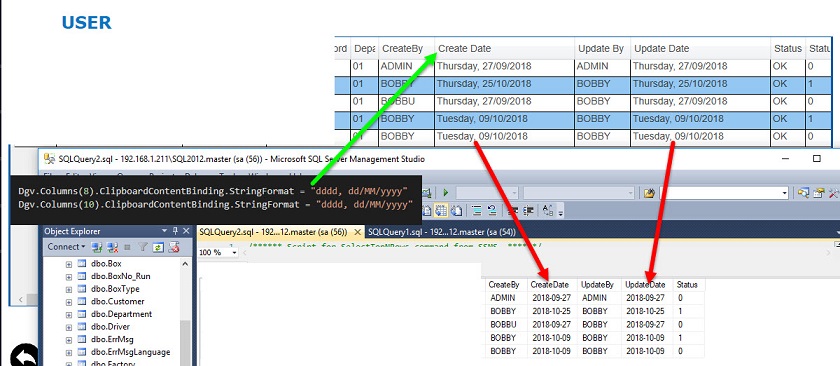This screenshot has width=840, height=366.
Task: Select dbo.Customer in Object Explorer
Action: (x=117, y=301)
